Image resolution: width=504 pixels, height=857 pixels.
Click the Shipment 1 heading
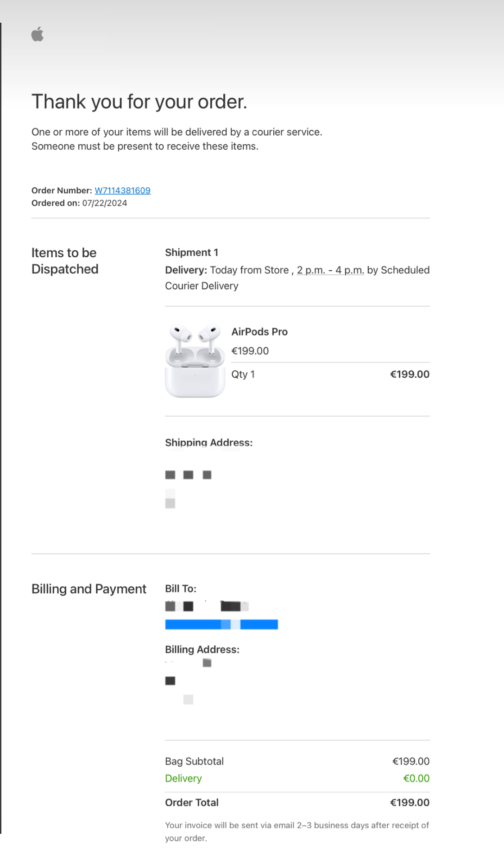point(191,253)
